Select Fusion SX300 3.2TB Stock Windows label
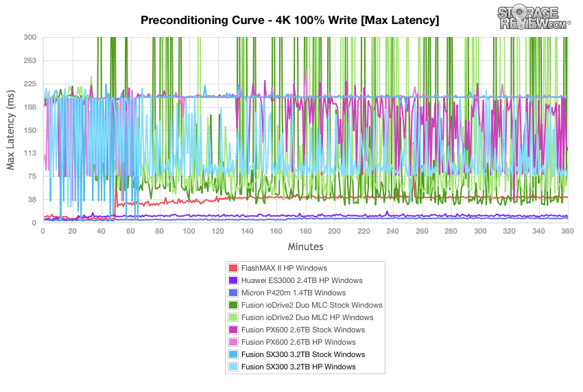583x392 pixels. tap(303, 354)
